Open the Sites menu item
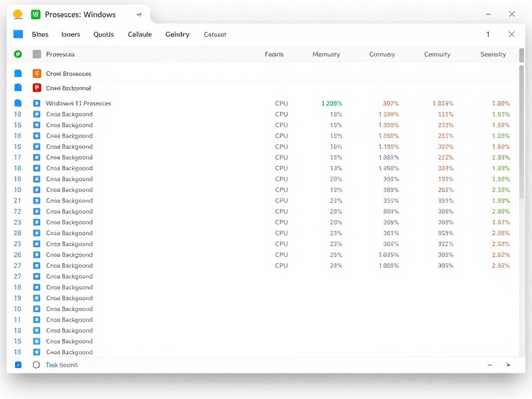 (x=39, y=34)
